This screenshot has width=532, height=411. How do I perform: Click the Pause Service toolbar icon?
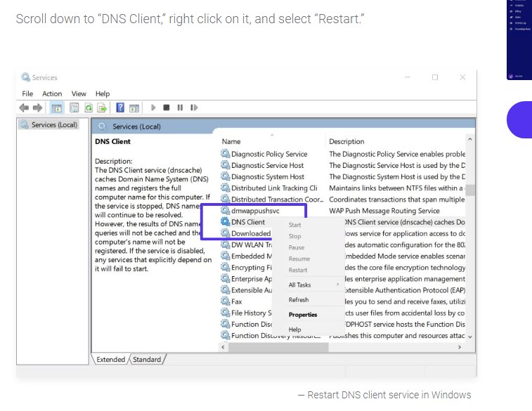click(x=180, y=107)
